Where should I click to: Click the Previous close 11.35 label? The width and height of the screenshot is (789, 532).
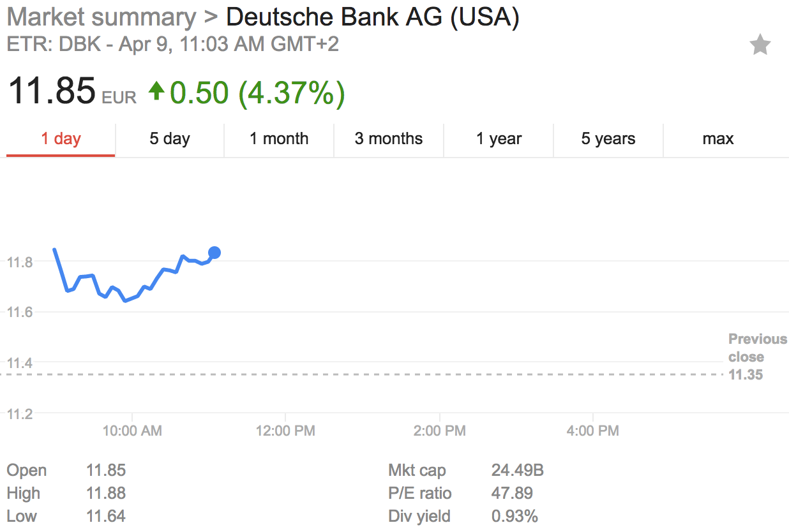tap(757, 357)
